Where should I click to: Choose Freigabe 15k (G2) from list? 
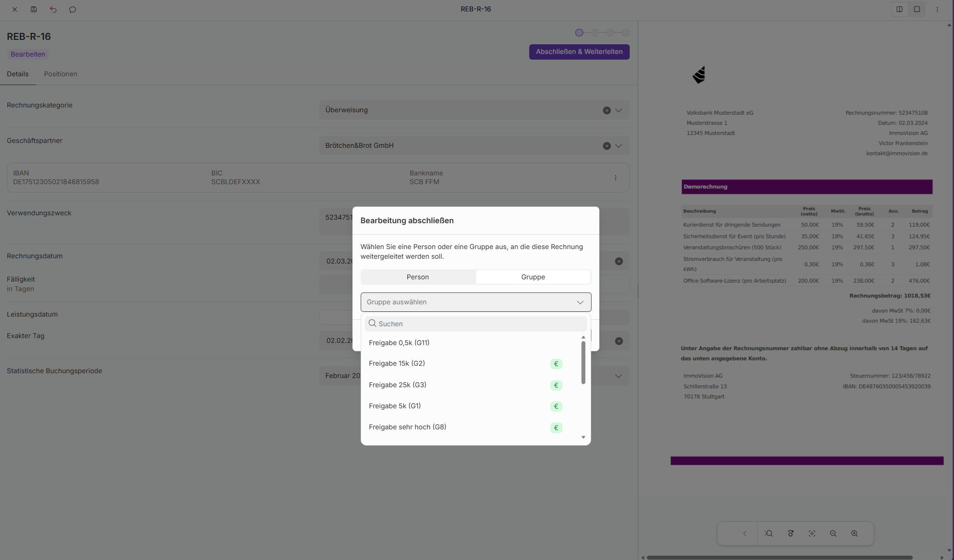[397, 363]
